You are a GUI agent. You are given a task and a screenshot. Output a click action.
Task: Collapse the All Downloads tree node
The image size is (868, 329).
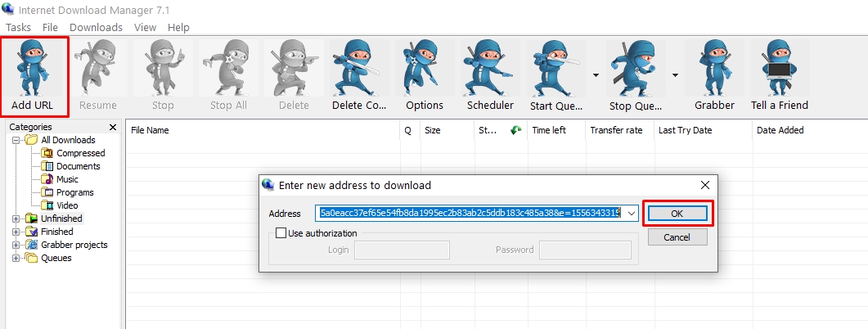(16, 140)
